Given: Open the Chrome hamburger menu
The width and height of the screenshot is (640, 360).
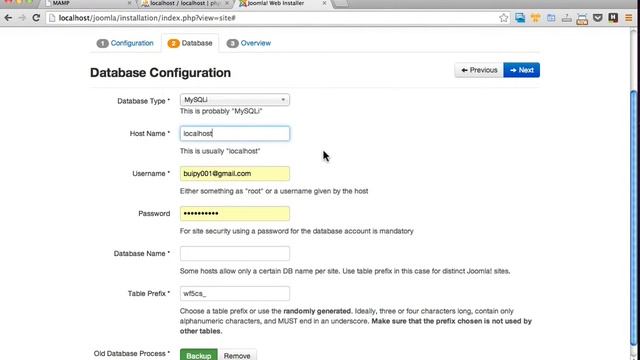Looking at the screenshot, I should click(x=629, y=18).
